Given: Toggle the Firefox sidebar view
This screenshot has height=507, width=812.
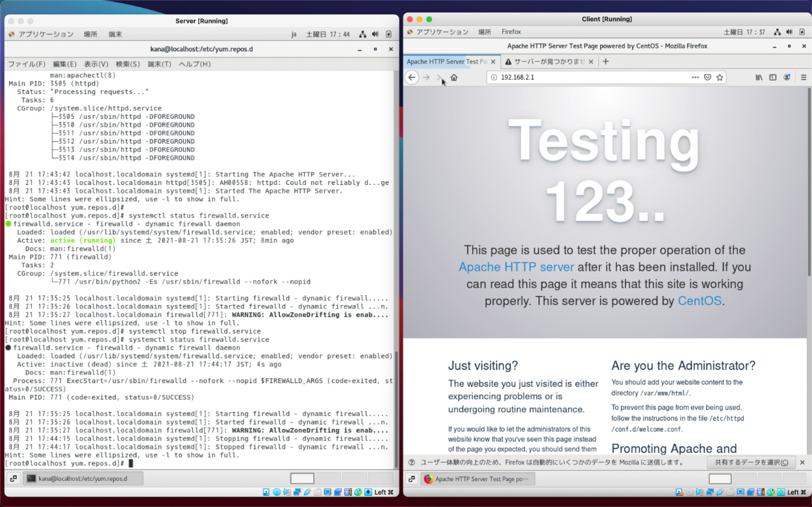Looking at the screenshot, I should [773, 77].
